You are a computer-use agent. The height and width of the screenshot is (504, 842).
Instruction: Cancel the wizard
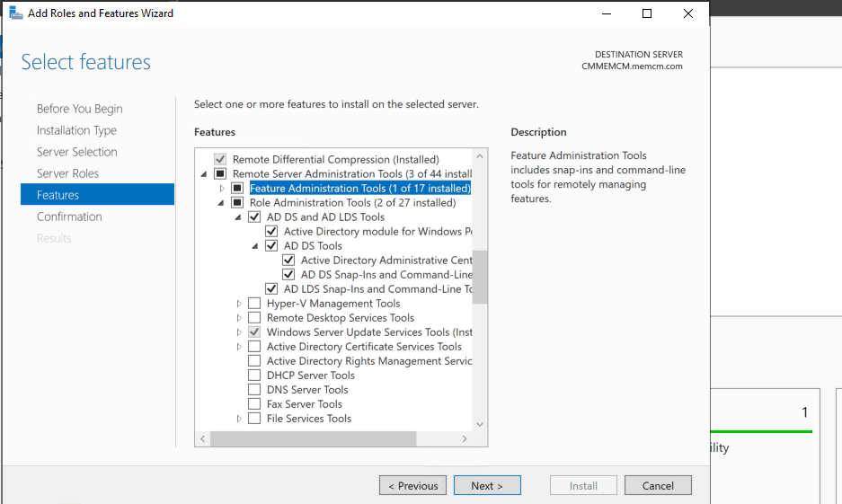coord(658,485)
